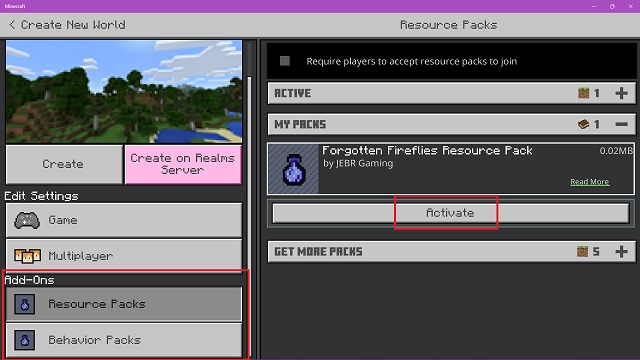Click Create on Realms Server button
Viewport: 640px width, 360px height.
183,164
